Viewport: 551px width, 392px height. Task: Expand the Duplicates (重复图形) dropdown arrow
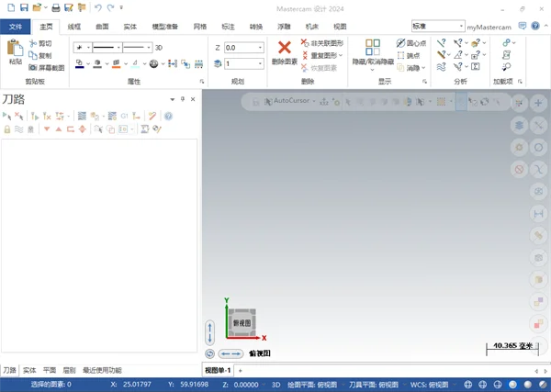[x=341, y=55]
